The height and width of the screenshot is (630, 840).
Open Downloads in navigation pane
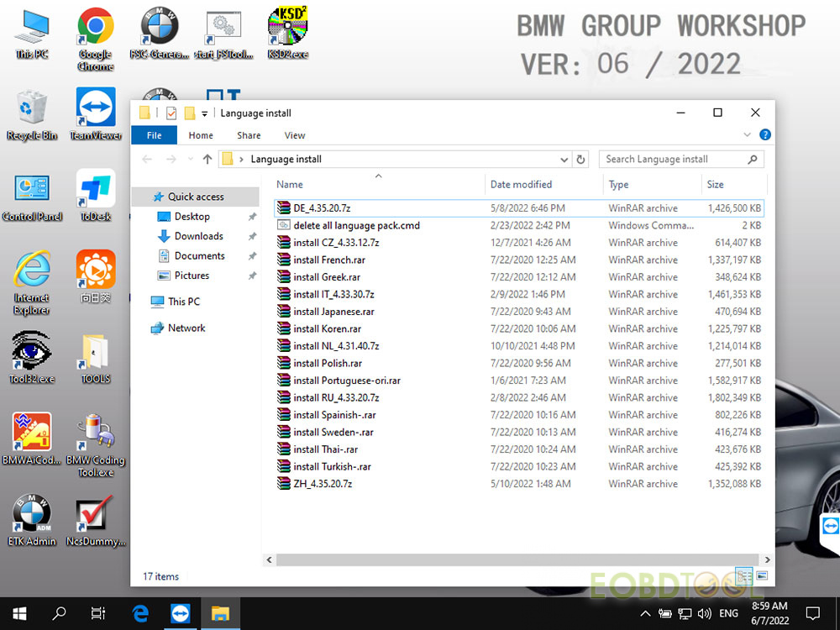198,236
